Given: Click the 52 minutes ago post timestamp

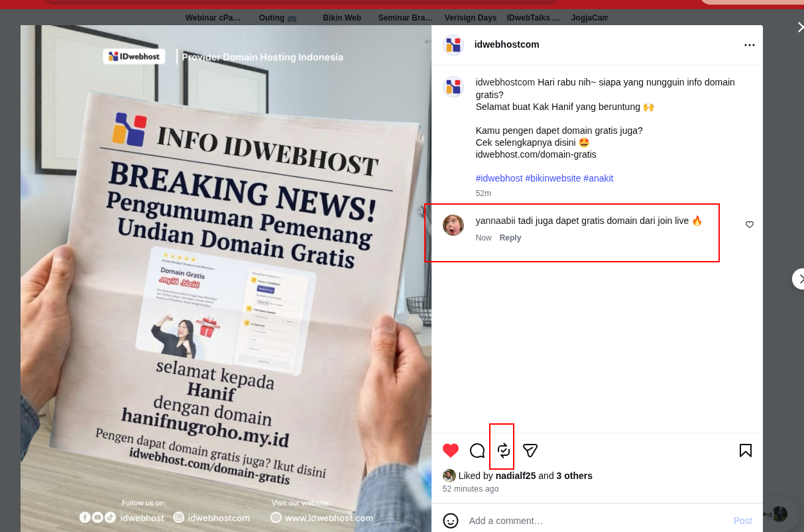Looking at the screenshot, I should point(471,489).
